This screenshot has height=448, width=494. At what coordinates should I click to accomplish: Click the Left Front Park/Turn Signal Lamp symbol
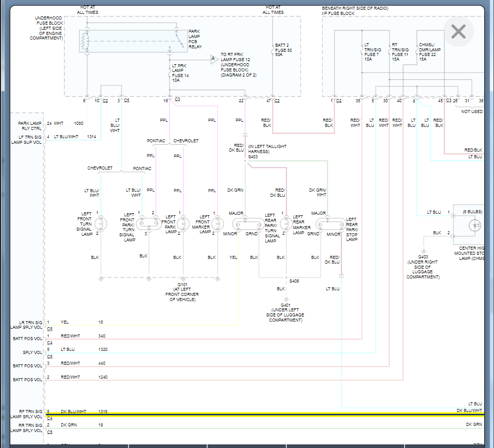[149, 223]
